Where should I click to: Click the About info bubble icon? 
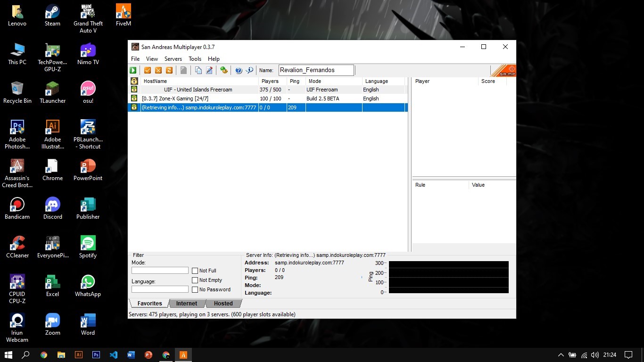(249, 70)
